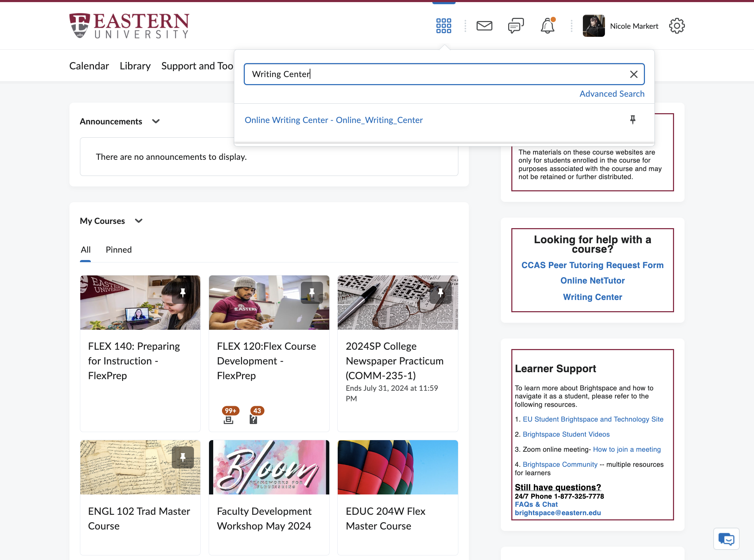Viewport: 754px width, 560px height.
Task: Open the Calendar navigation item
Action: (89, 66)
